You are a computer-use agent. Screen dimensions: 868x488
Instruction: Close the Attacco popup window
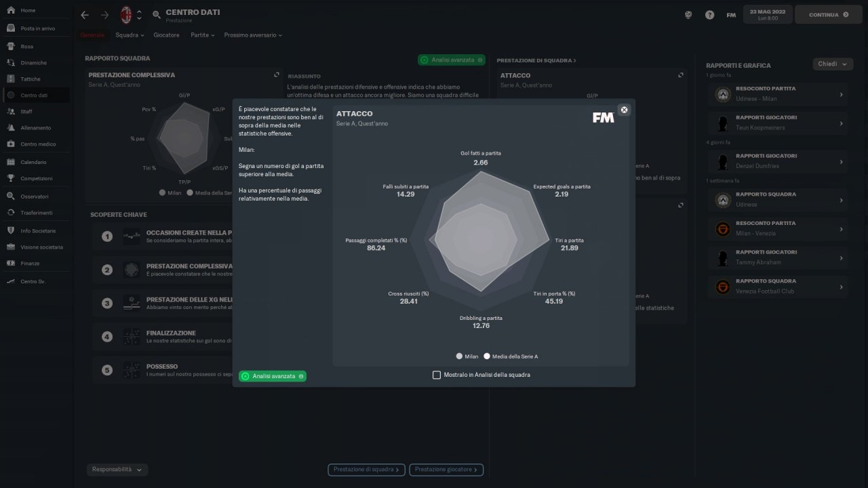pos(625,109)
